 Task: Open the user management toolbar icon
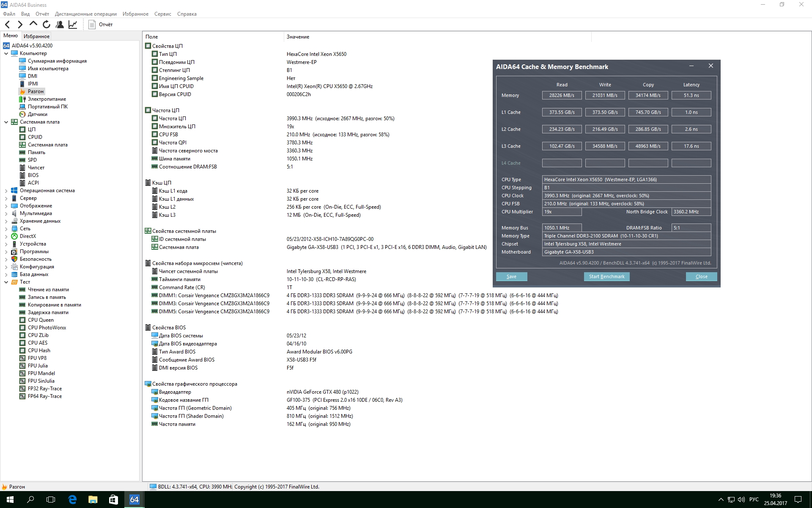click(x=60, y=25)
